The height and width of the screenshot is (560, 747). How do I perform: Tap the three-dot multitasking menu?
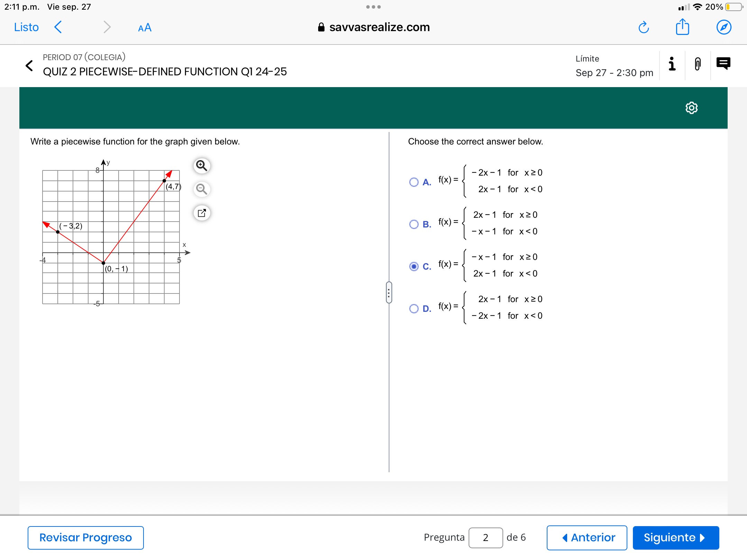tap(373, 7)
